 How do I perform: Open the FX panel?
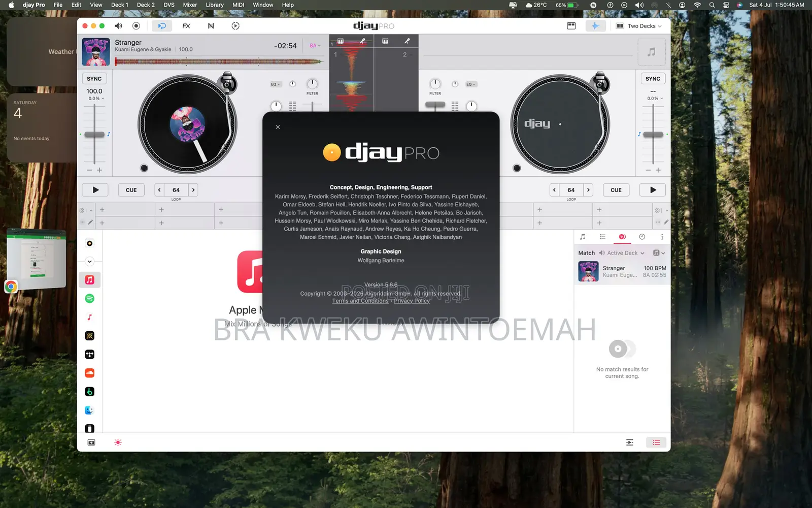186,26
